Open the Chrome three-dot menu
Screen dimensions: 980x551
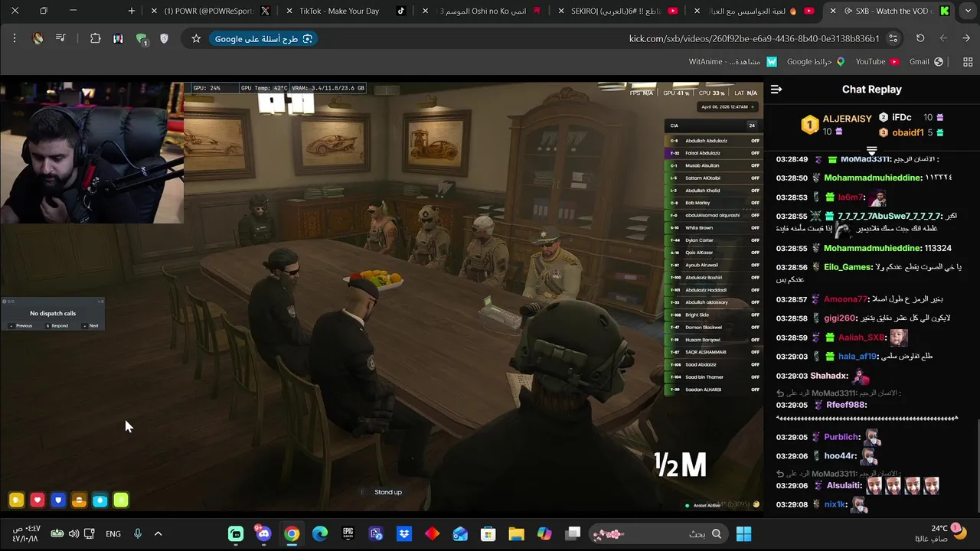click(x=15, y=38)
